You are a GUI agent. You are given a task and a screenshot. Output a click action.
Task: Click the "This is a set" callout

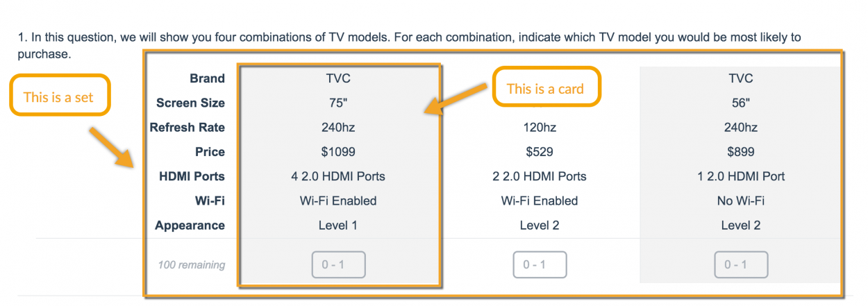click(60, 95)
